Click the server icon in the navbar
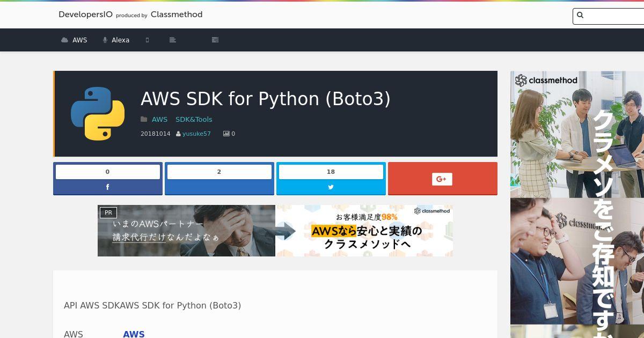The image size is (644, 338). click(215, 40)
